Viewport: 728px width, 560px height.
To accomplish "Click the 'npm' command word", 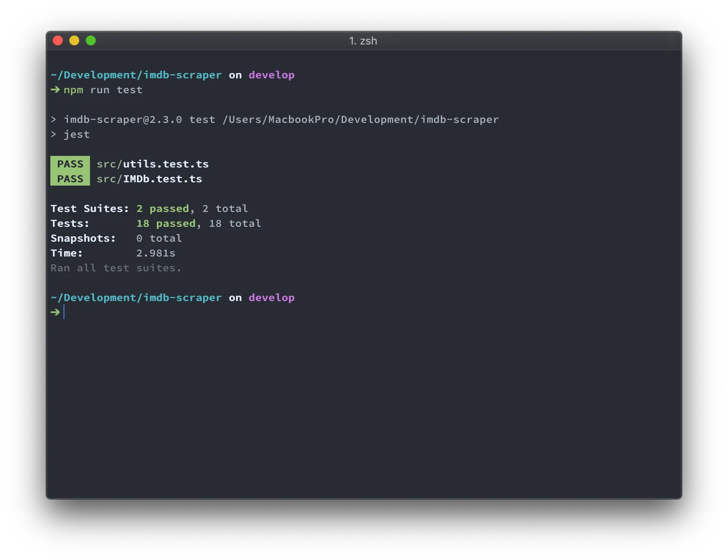I will tap(73, 90).
